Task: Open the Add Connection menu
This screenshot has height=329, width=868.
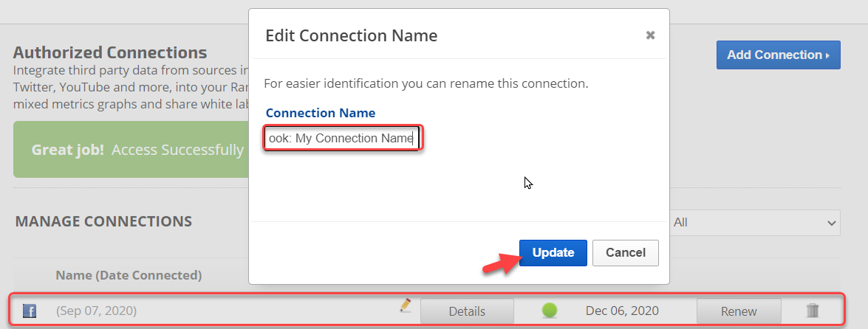Action: (x=778, y=55)
